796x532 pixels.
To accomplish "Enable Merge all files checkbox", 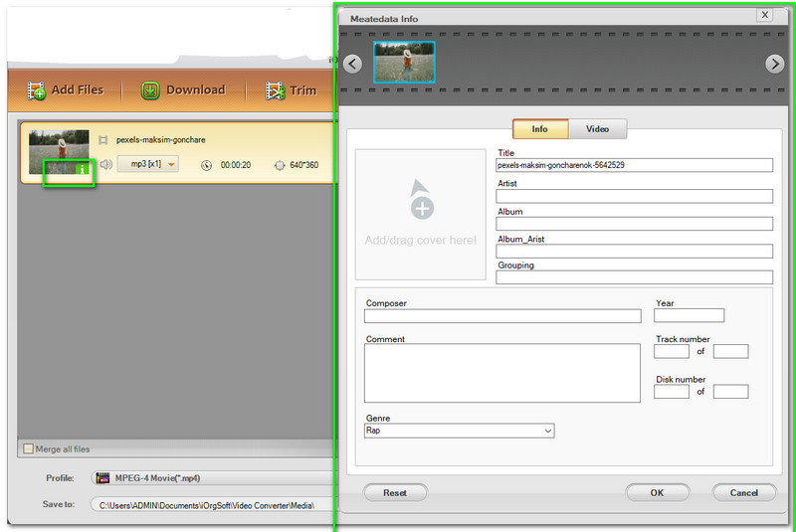I will click(x=28, y=448).
